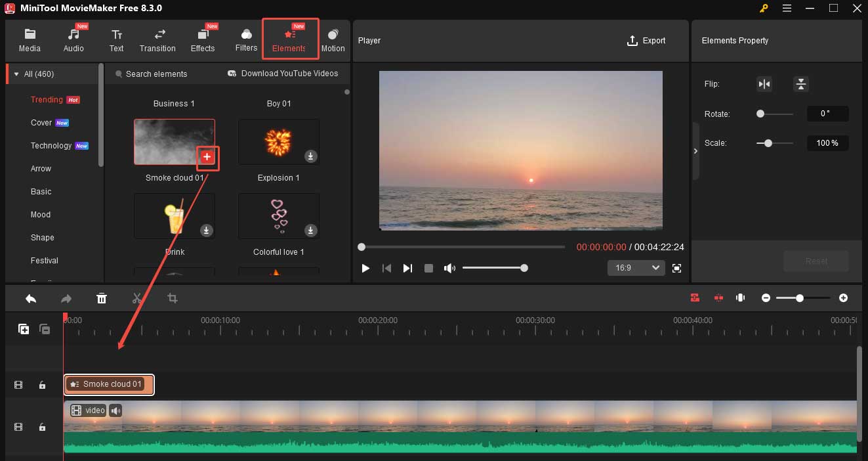Redo the last action
This screenshot has width=868, height=461.
pyautogui.click(x=66, y=298)
